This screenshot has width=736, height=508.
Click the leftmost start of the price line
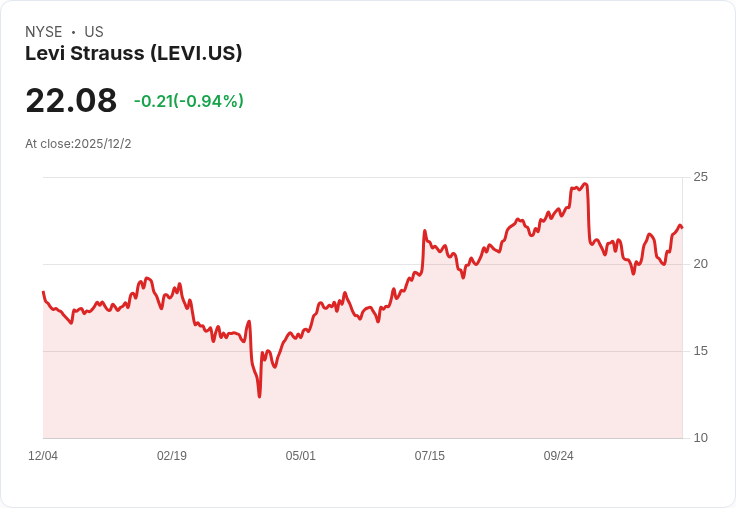coord(43,292)
